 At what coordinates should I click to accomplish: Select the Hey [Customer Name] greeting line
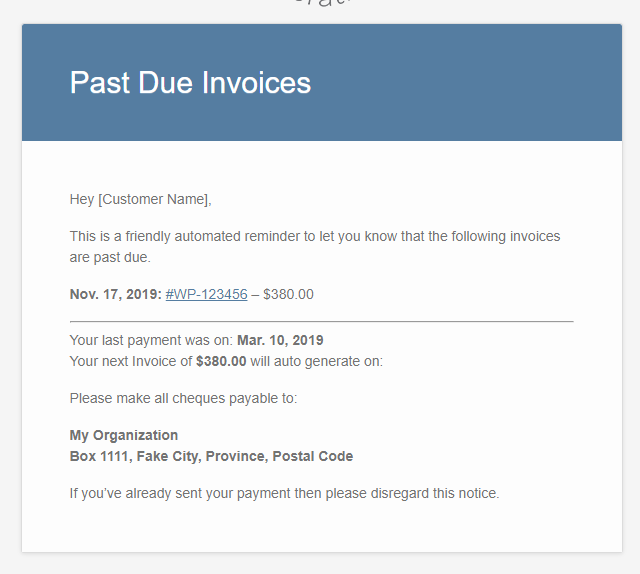140,199
